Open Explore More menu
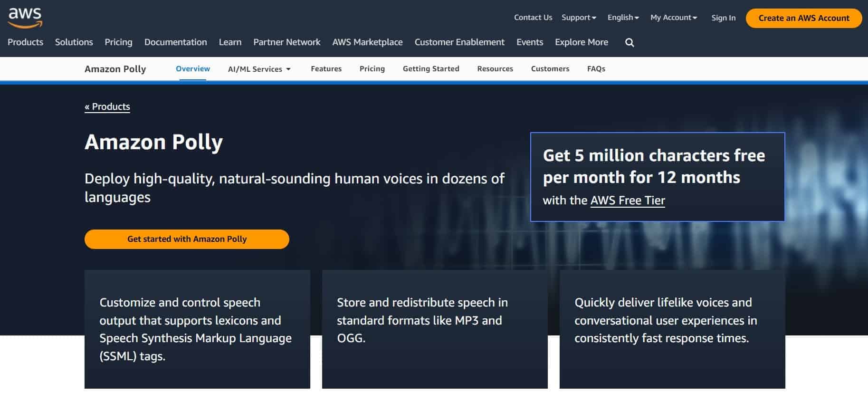 point(582,42)
